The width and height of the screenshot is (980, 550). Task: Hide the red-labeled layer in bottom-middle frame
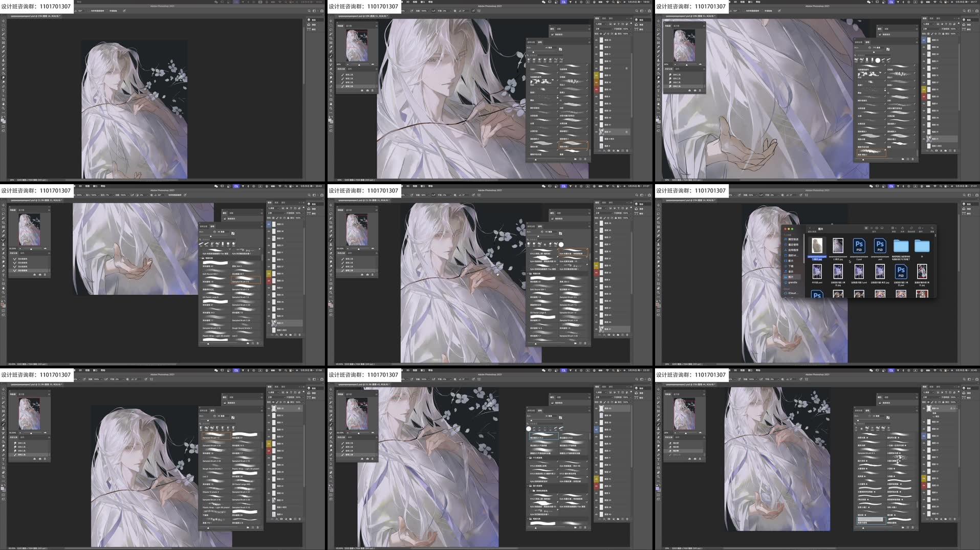pyautogui.click(x=596, y=486)
